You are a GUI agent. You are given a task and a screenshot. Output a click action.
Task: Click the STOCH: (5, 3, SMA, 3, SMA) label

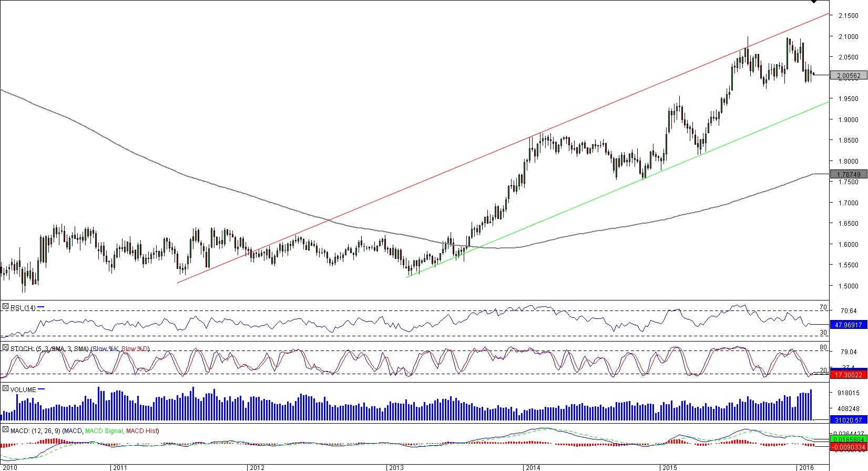point(49,348)
